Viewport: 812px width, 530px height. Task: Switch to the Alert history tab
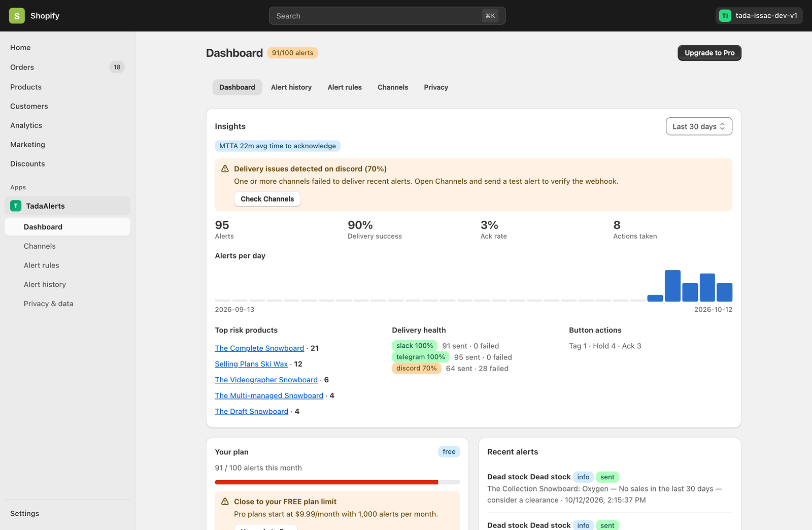291,87
